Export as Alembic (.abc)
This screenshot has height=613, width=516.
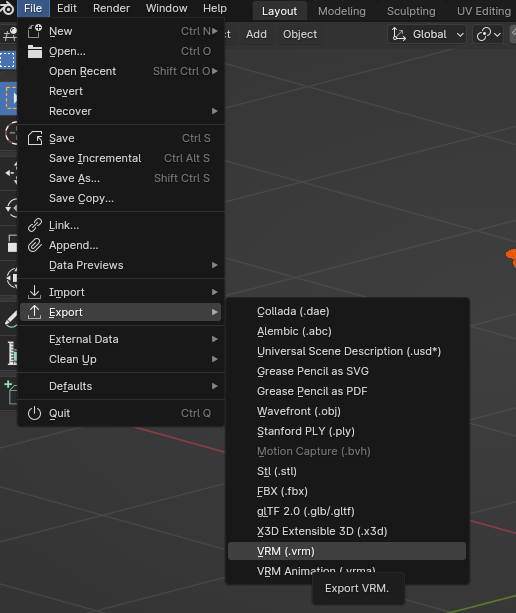pos(347,332)
